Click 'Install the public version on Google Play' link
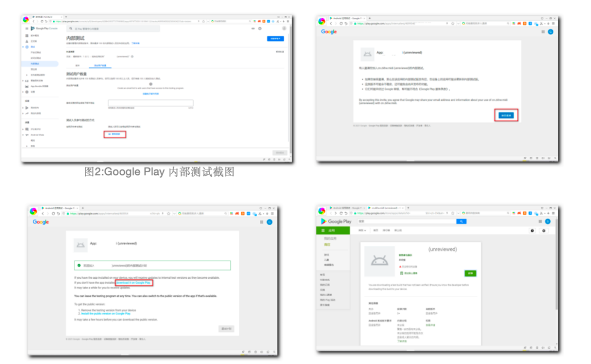Image resolution: width=591 pixels, height=364 pixels. pyautogui.click(x=106, y=314)
